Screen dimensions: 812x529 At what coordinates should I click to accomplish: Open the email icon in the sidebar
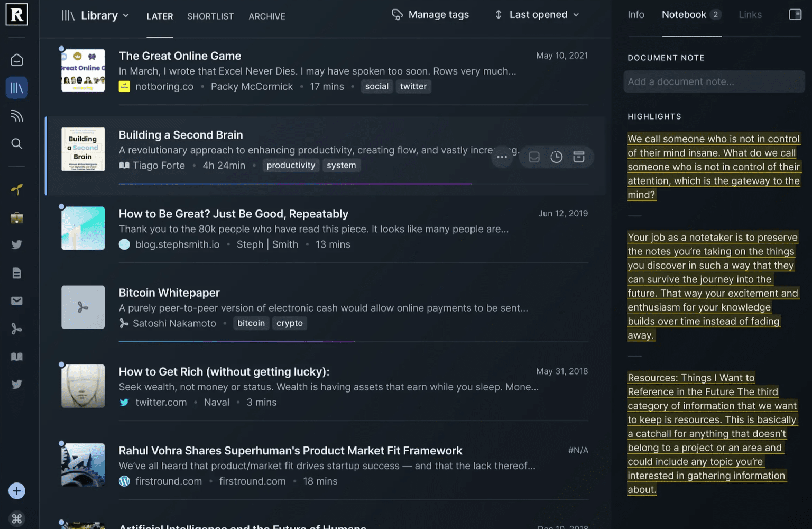(x=17, y=301)
